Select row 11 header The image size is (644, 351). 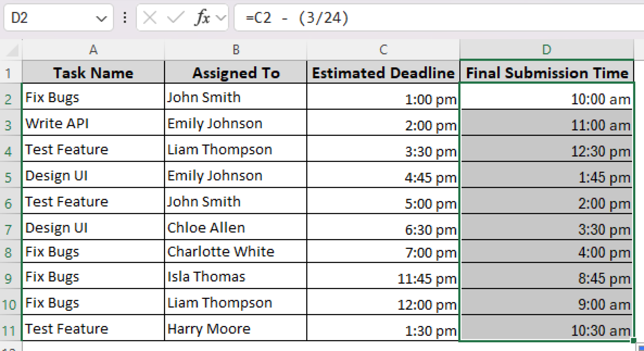click(x=9, y=329)
